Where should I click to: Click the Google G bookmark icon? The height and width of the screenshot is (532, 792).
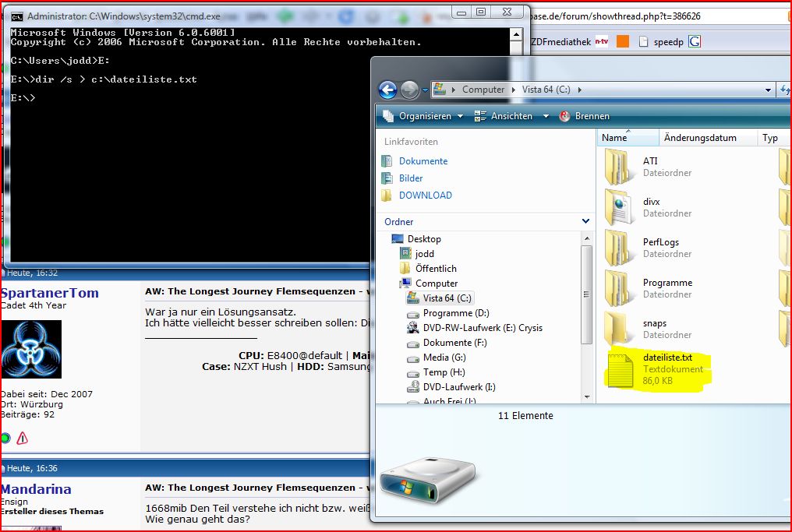[695, 41]
